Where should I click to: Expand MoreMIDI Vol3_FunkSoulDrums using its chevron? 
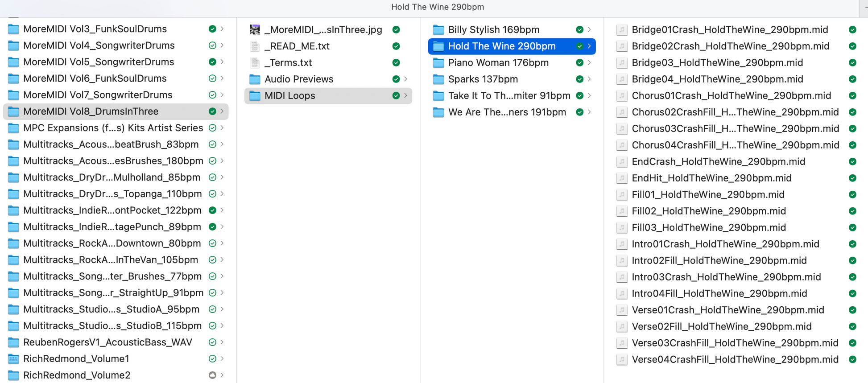coord(222,29)
